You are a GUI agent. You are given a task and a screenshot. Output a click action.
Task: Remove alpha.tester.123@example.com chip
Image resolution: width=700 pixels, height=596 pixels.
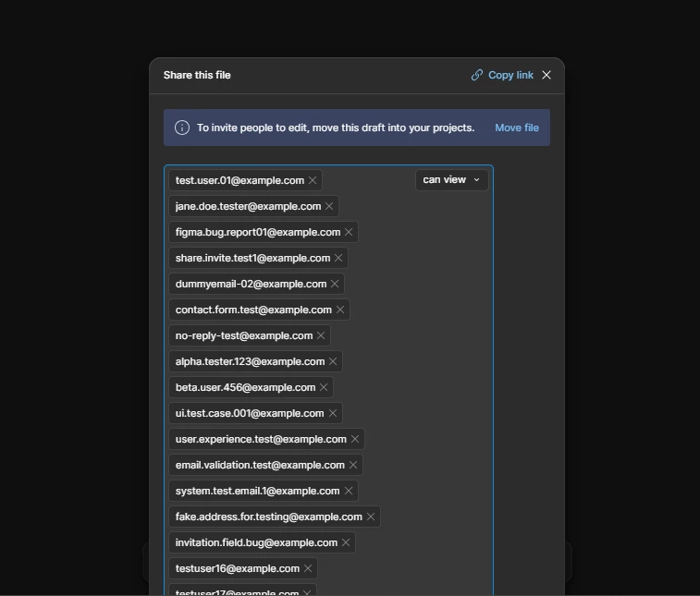[333, 361]
